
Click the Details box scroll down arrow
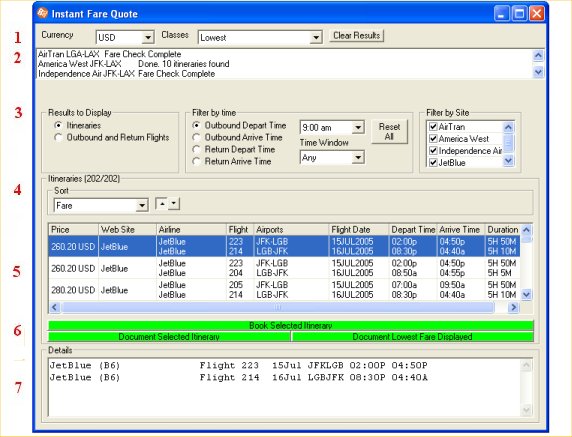(526, 410)
